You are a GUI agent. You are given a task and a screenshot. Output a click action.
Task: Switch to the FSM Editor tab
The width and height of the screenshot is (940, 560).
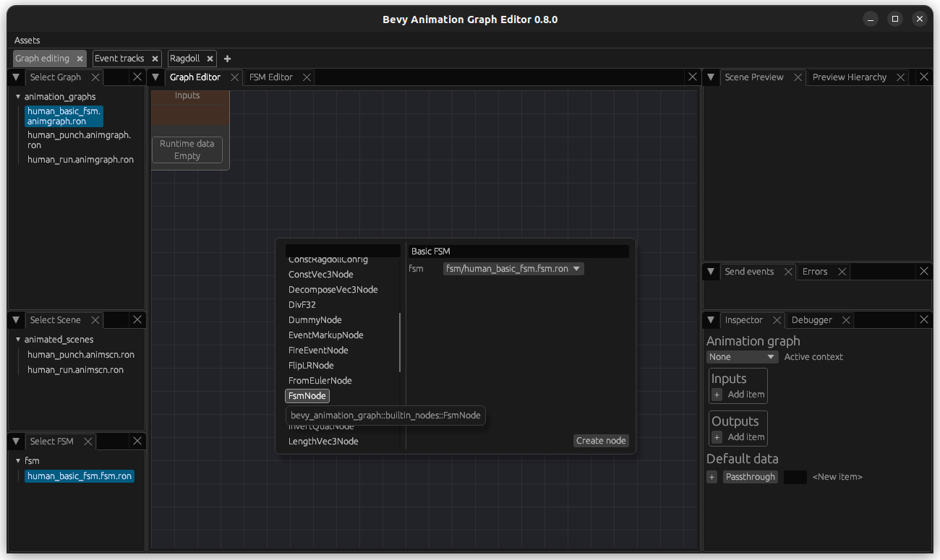[x=271, y=77]
